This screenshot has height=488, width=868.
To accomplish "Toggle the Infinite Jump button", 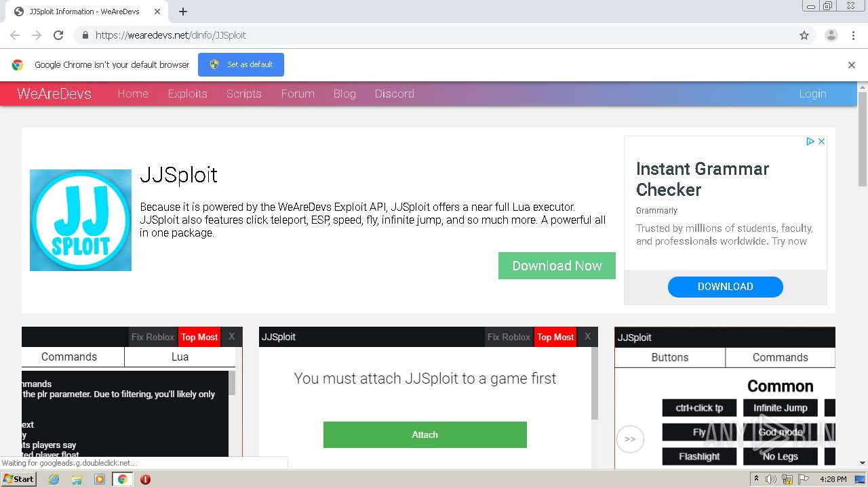I will (x=781, y=408).
